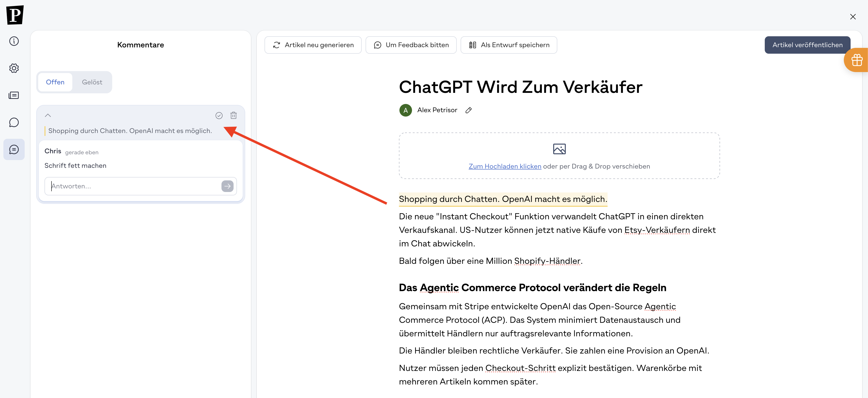
Task: Click the word Checkout-Schritt in article
Action: (520, 368)
